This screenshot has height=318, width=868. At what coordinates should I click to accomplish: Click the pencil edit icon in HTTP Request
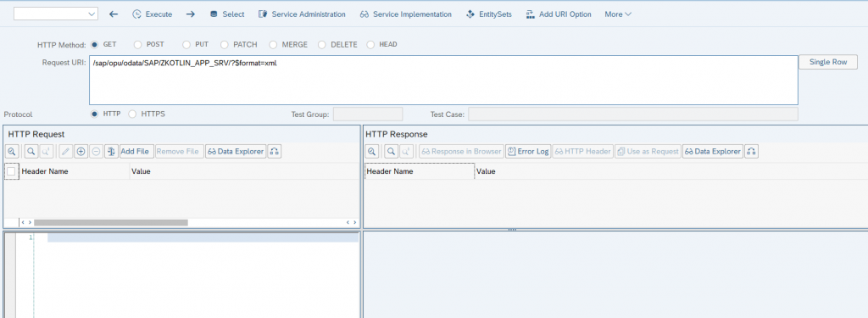(65, 151)
